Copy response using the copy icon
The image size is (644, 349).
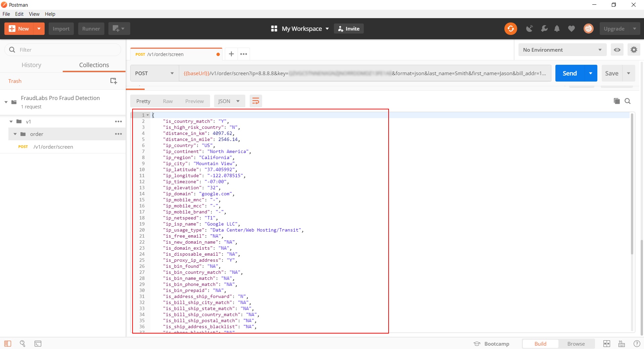point(616,101)
